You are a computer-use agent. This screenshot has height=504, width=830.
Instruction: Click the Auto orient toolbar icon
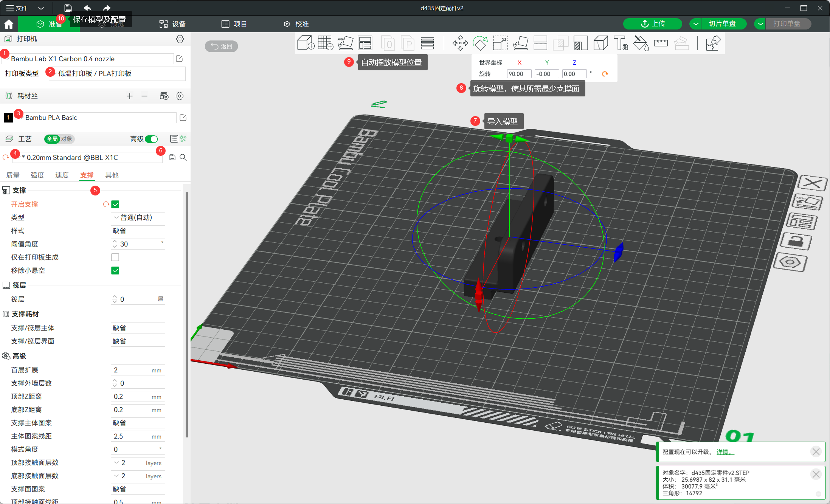click(345, 43)
